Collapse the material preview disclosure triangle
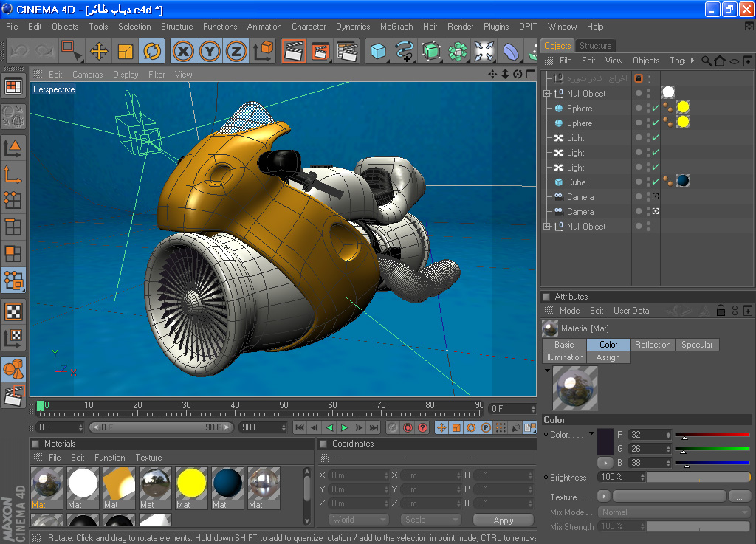Viewport: 756px width, 544px height. (547, 370)
